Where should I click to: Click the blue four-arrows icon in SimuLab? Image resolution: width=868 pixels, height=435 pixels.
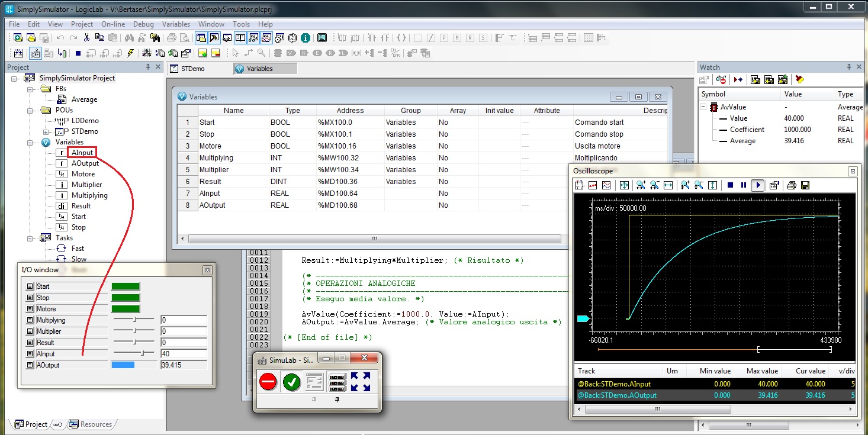(x=361, y=382)
